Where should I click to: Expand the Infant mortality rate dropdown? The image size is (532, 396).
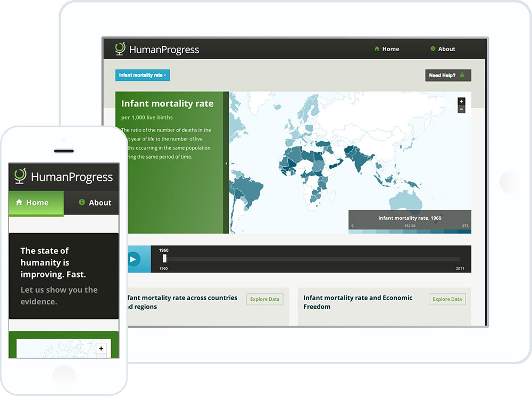(x=143, y=76)
